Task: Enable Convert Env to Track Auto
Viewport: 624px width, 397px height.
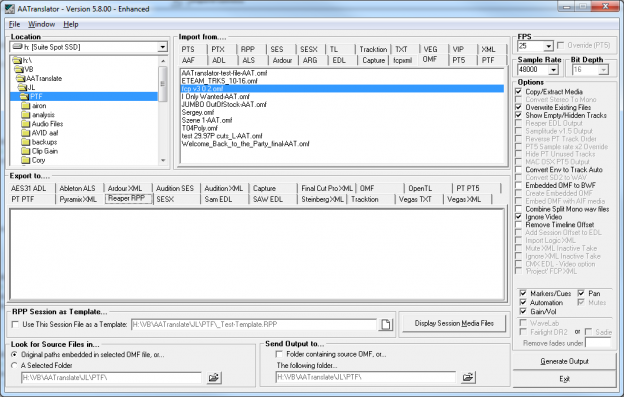Action: pos(519,170)
